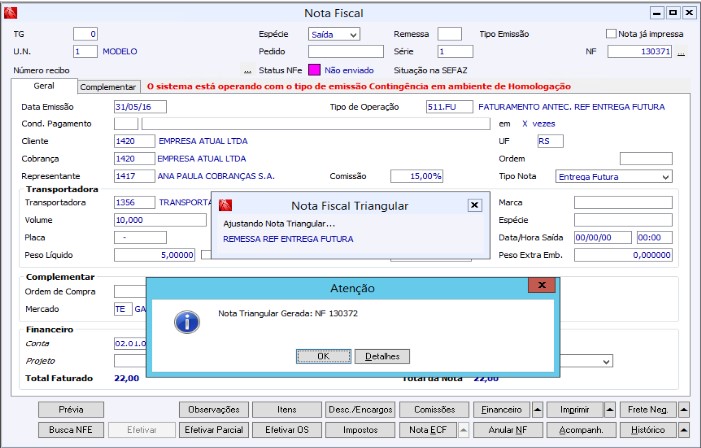
Task: Click the Anular NF button
Action: [508, 430]
